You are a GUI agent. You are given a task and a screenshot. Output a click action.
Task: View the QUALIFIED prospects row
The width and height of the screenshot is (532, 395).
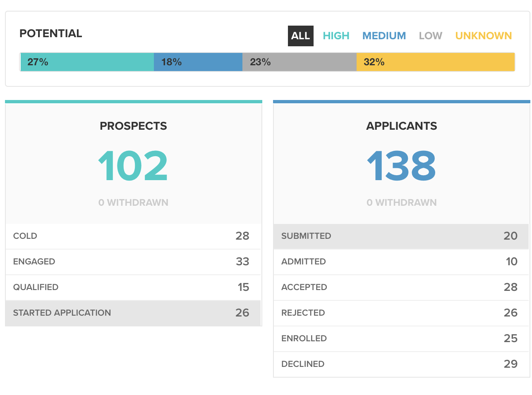(133, 287)
